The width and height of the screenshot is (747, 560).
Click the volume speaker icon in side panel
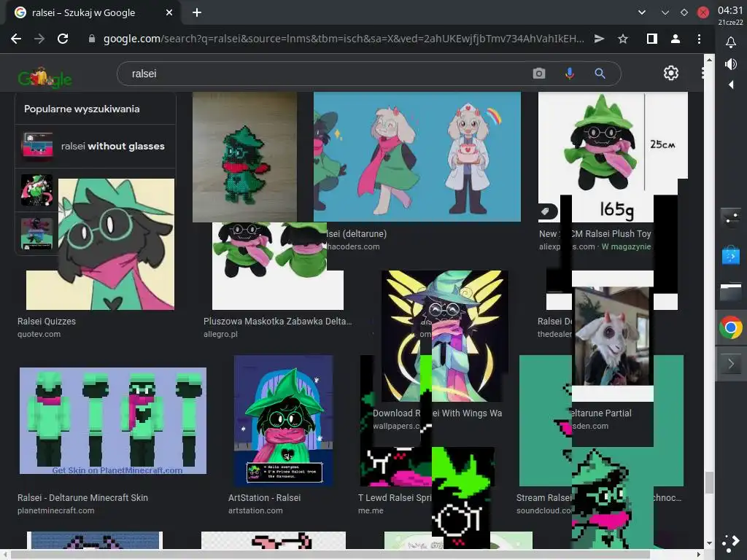point(731,64)
